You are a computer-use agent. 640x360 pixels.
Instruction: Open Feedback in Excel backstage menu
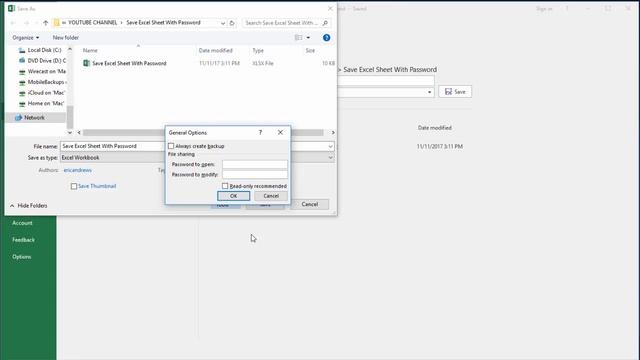coord(23,240)
